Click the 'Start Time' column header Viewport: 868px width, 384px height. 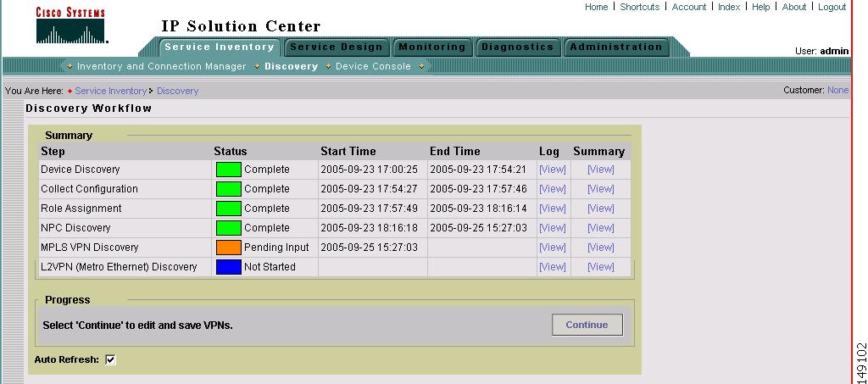point(348,151)
